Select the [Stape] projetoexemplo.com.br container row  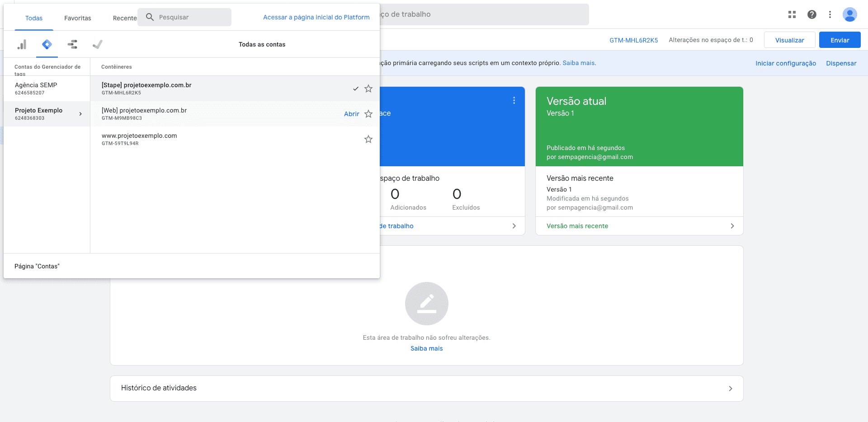235,89
